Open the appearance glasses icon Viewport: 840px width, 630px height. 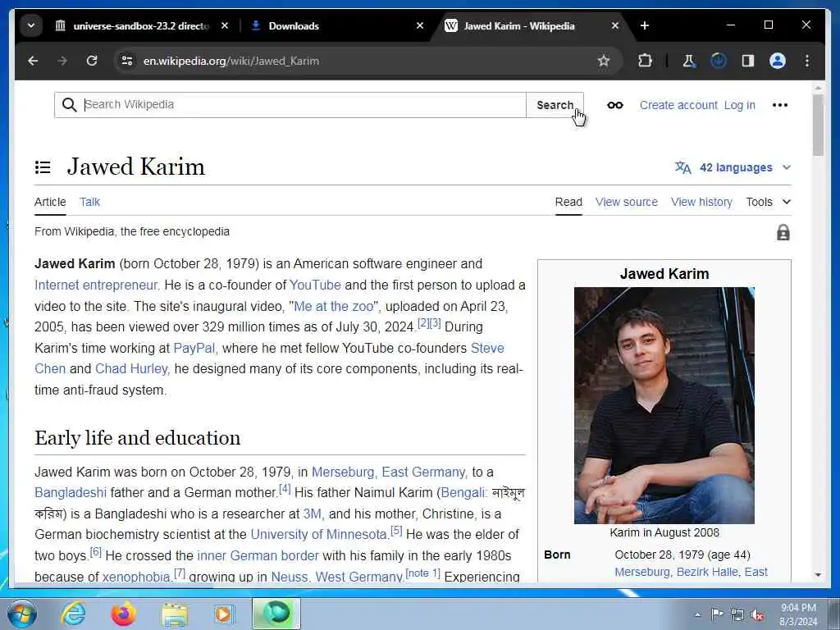pyautogui.click(x=615, y=105)
